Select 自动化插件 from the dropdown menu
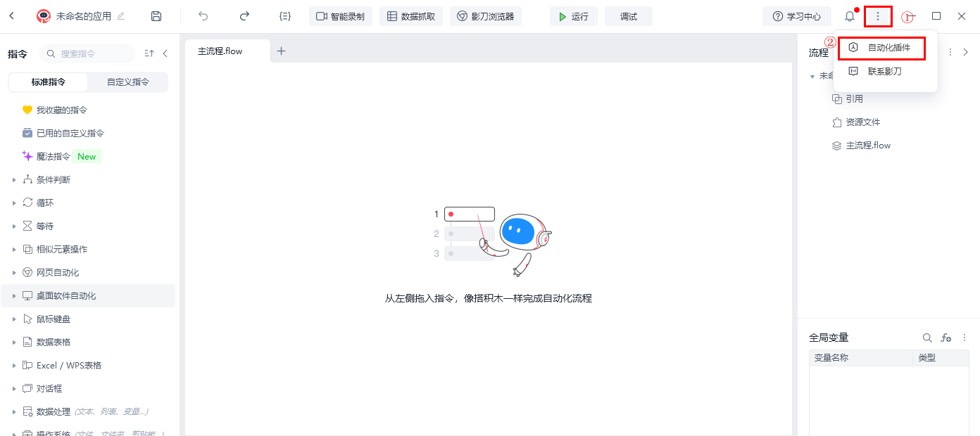The image size is (980, 436). click(x=888, y=48)
